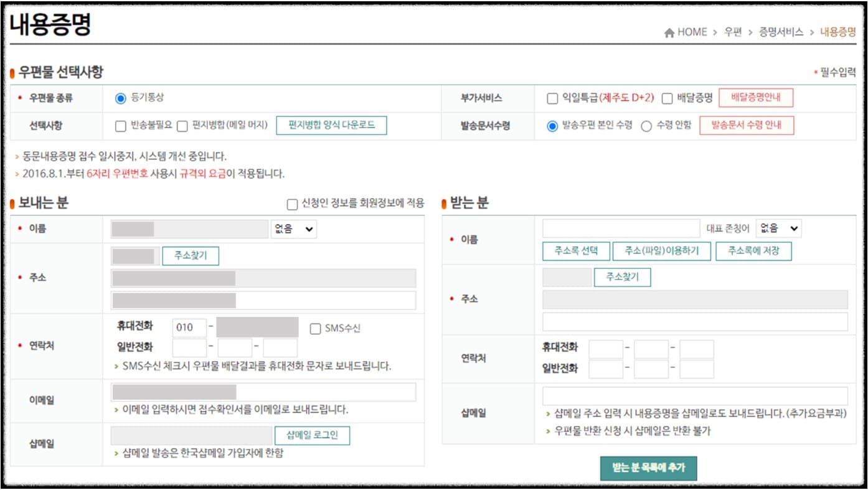The height and width of the screenshot is (490, 868).
Task: Check 신청인 정보를 회원정보에 적용
Action: click(x=290, y=204)
